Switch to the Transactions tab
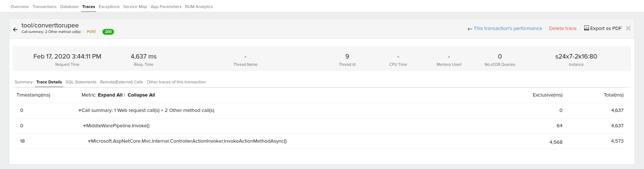 click(x=44, y=7)
